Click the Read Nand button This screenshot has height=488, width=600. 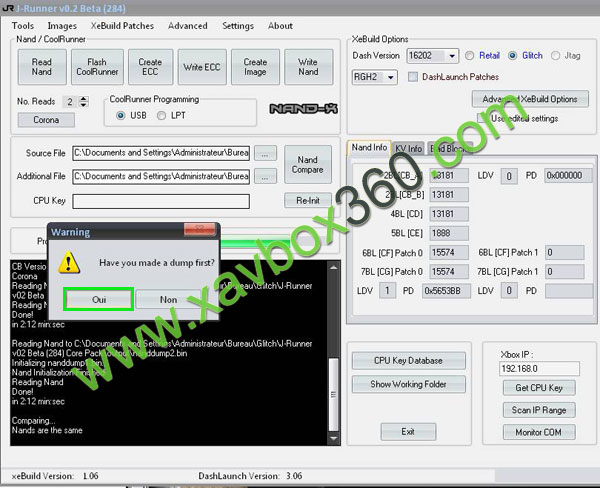tap(42, 67)
